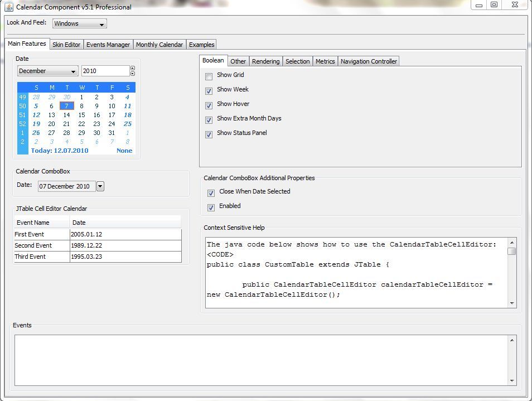
Task: Uncheck Show Extra Month Days
Action: tap(209, 120)
